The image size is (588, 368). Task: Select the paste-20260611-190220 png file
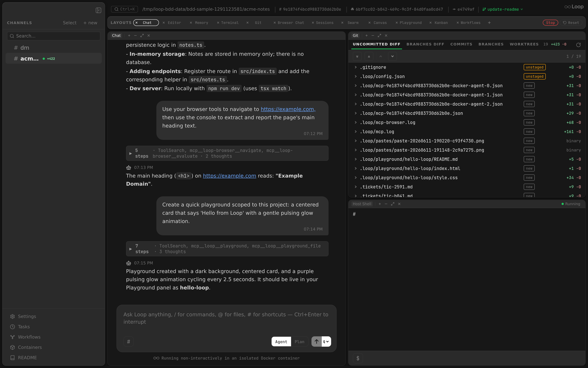[x=422, y=141]
